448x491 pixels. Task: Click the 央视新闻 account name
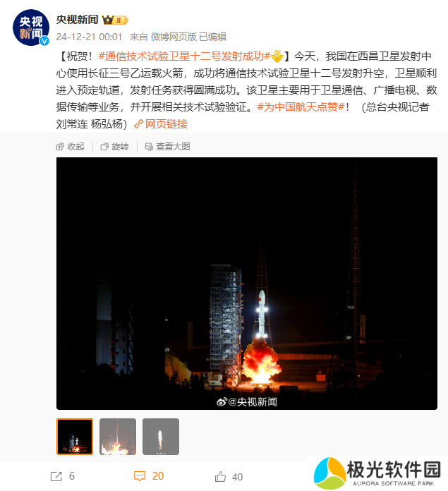point(78,20)
